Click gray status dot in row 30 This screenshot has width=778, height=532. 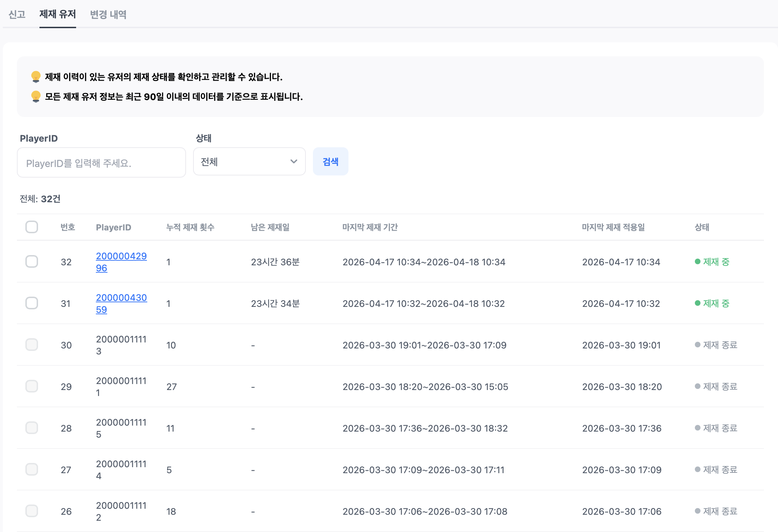(697, 345)
